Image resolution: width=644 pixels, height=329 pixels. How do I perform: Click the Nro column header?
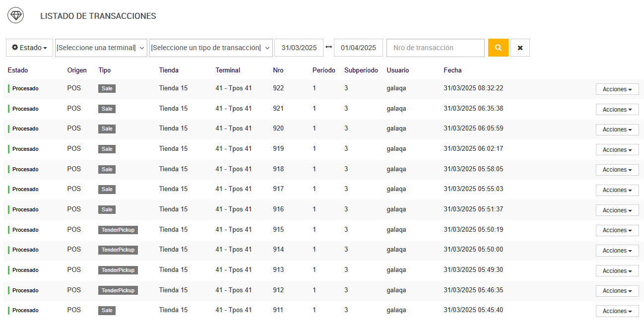click(278, 70)
